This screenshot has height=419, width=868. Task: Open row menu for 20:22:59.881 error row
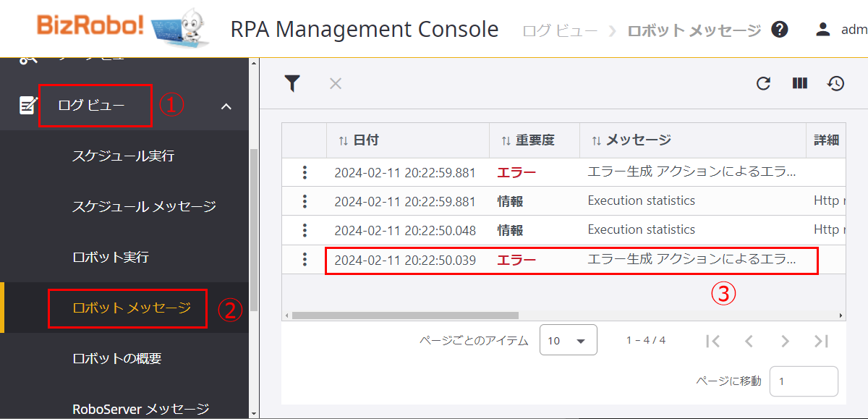coord(305,172)
